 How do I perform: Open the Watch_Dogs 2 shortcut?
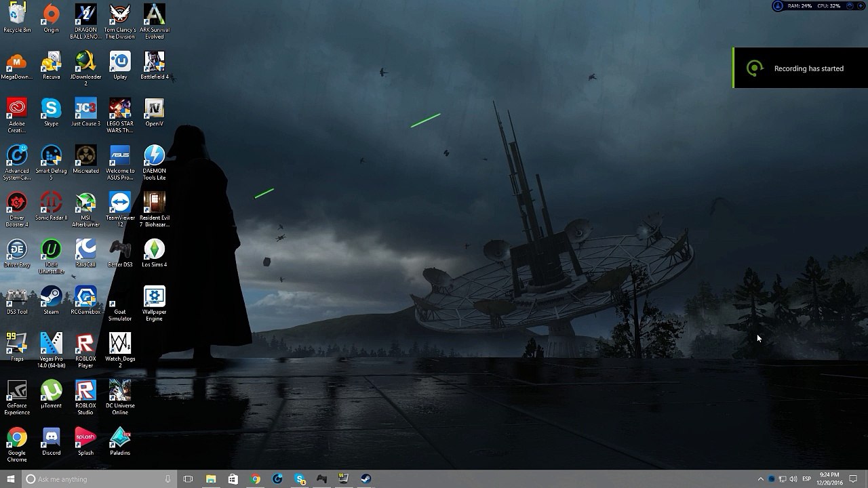click(x=120, y=350)
